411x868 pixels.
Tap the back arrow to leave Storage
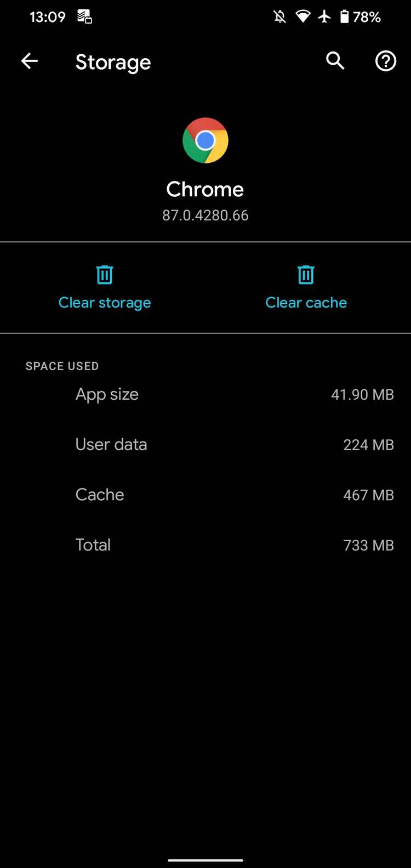pyautogui.click(x=29, y=61)
